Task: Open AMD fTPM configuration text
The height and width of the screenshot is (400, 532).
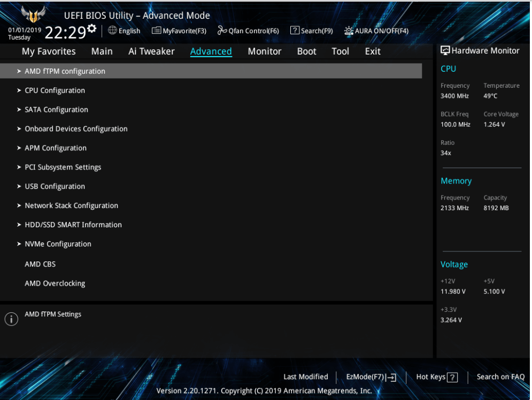Action: (x=65, y=71)
